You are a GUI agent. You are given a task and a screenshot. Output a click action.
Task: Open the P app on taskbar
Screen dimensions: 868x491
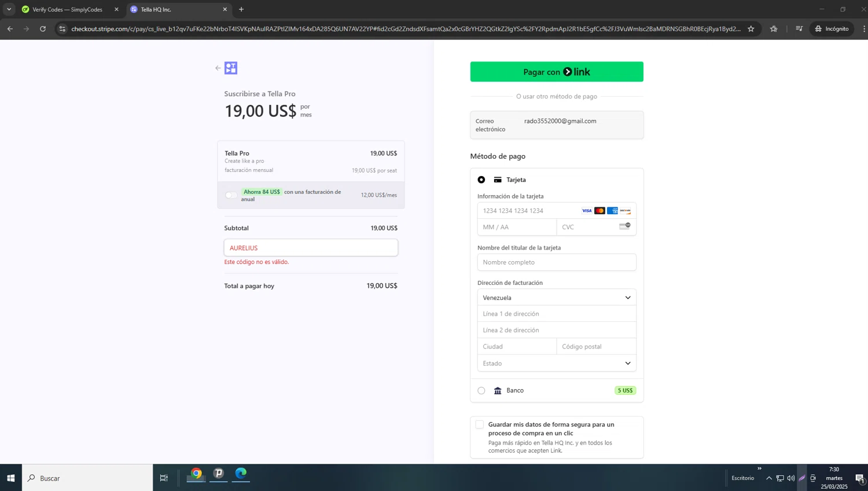(x=219, y=474)
